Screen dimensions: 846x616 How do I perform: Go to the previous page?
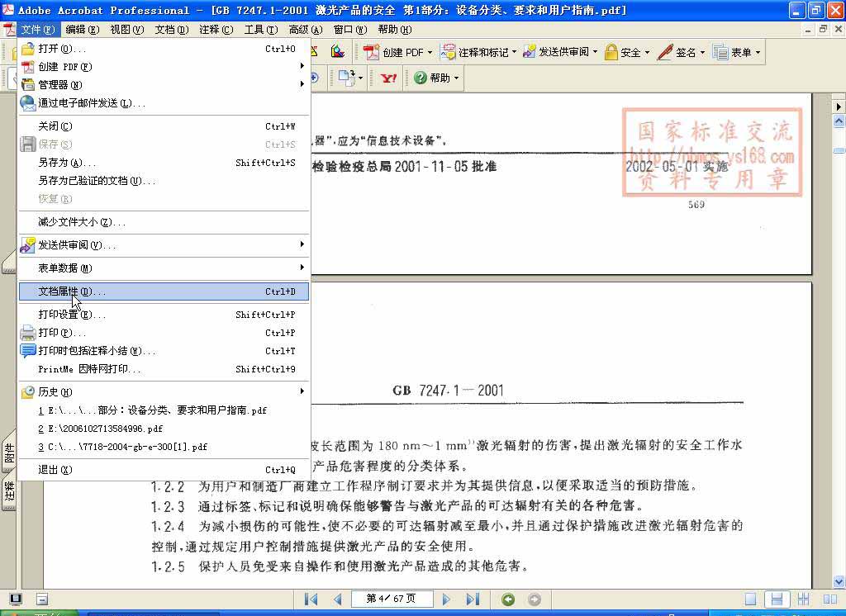pos(338,599)
